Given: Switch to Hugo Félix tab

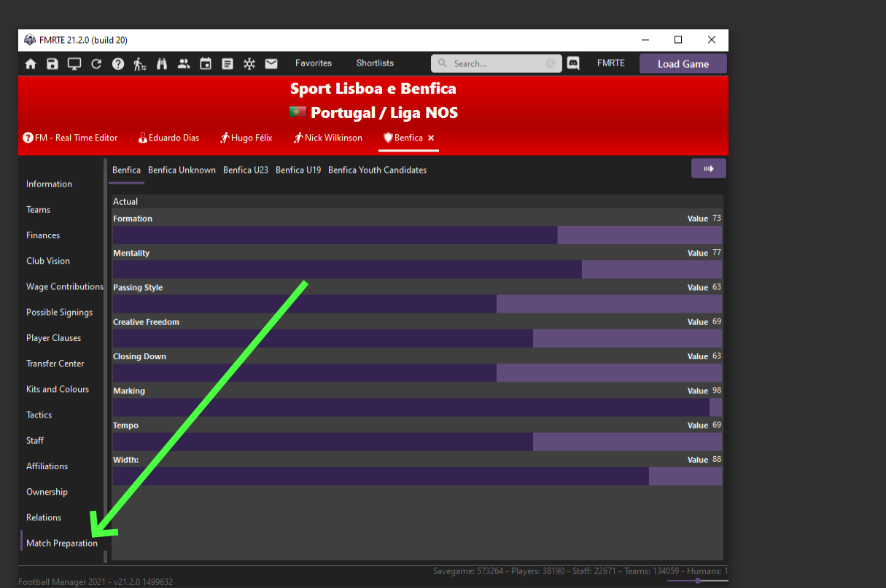Looking at the screenshot, I should point(246,138).
